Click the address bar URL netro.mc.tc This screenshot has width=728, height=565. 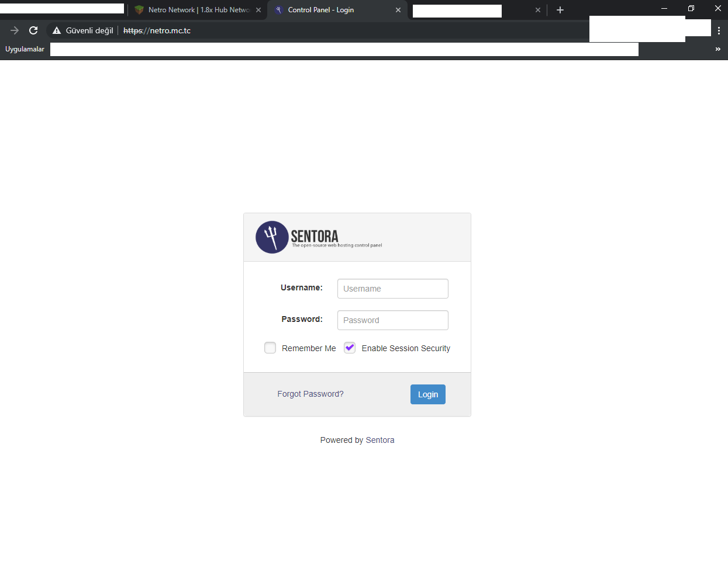tap(157, 30)
